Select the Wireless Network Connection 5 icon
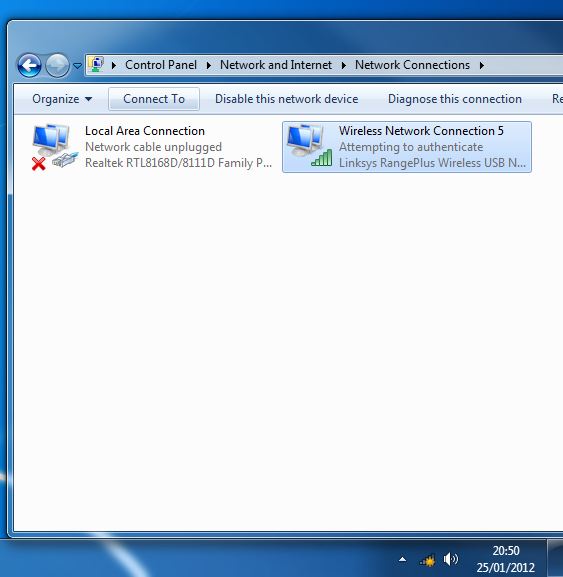 [x=309, y=146]
